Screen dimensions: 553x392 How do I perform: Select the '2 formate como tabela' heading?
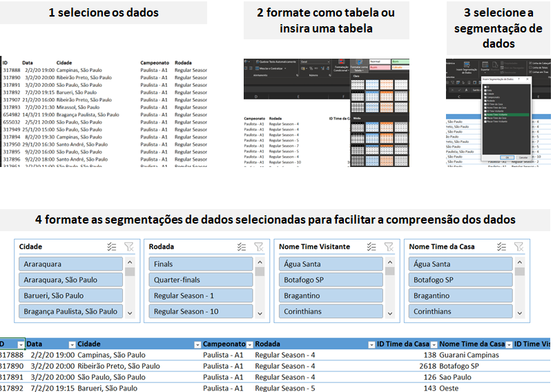tap(327, 21)
